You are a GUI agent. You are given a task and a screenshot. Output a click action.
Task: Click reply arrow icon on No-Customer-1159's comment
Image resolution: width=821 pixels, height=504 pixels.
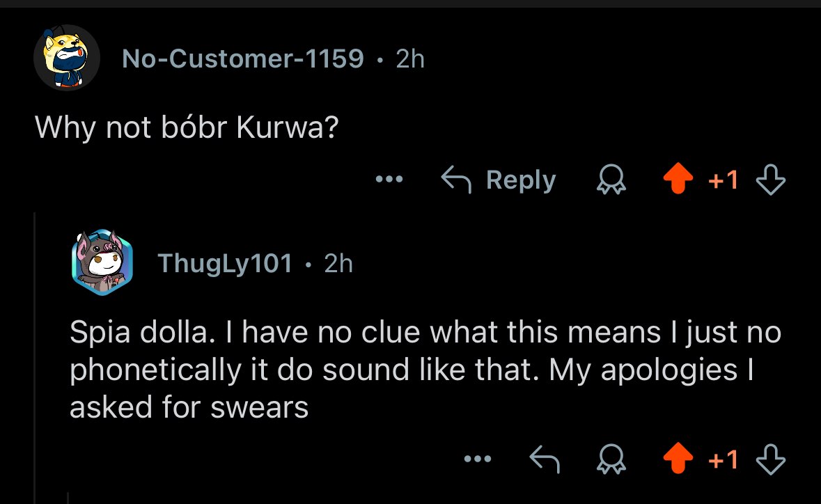coord(457,180)
